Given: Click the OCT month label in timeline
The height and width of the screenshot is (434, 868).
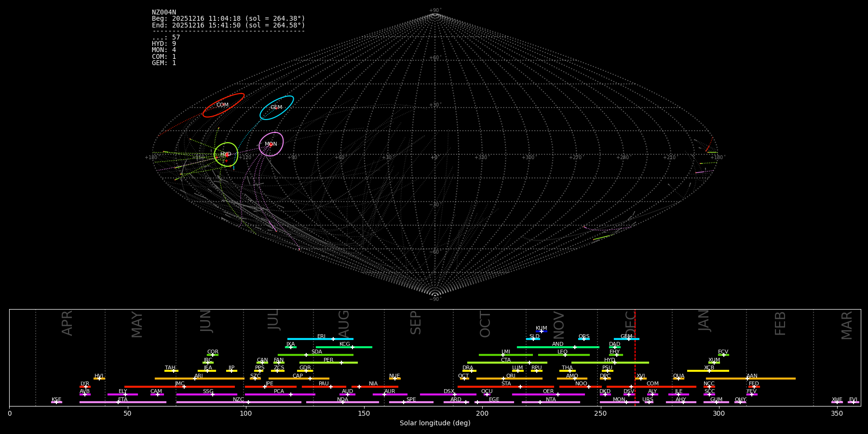Looking at the screenshot, I should 485,324.
